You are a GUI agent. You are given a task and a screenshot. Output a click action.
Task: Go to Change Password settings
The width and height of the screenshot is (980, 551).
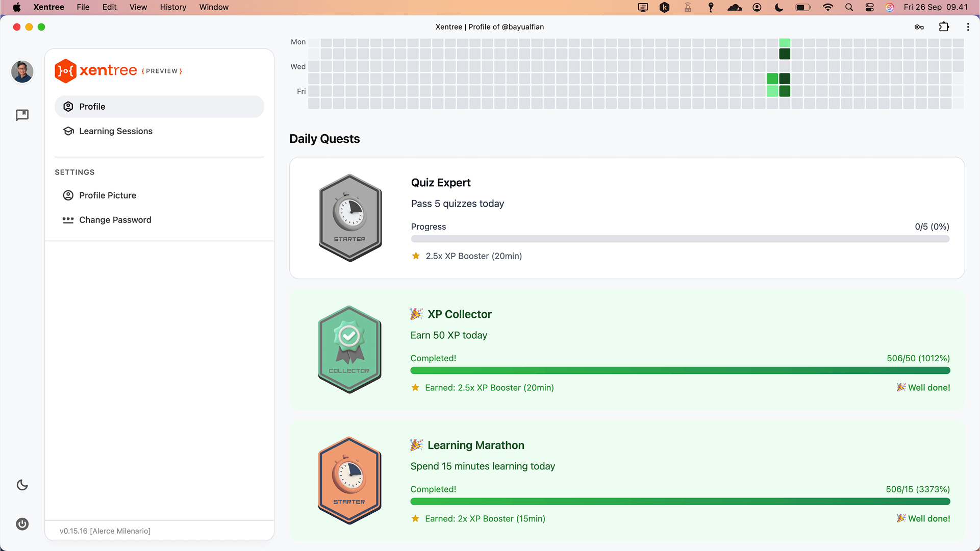115,220
